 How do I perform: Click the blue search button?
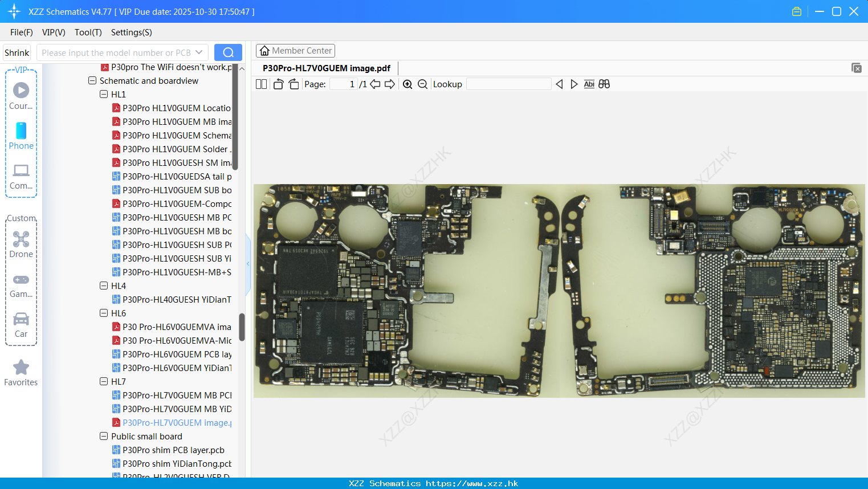coord(228,52)
